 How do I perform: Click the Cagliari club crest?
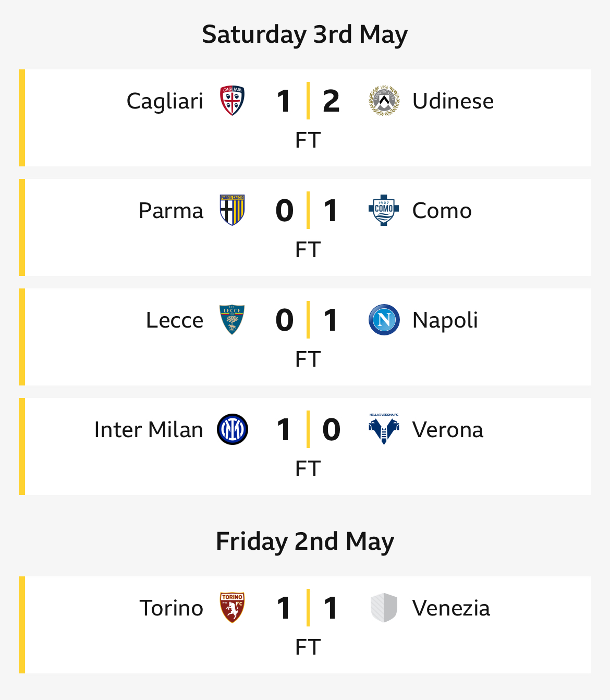pyautogui.click(x=232, y=101)
